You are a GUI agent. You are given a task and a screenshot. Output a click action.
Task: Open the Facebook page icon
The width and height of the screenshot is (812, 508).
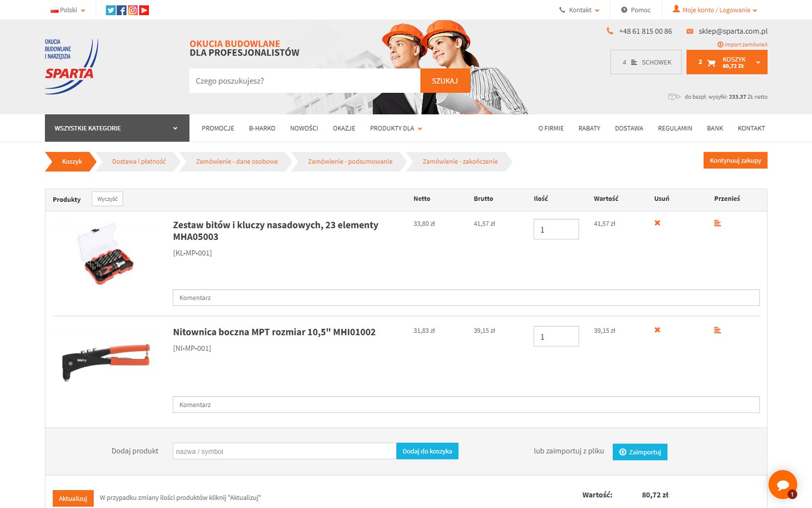[122, 10]
